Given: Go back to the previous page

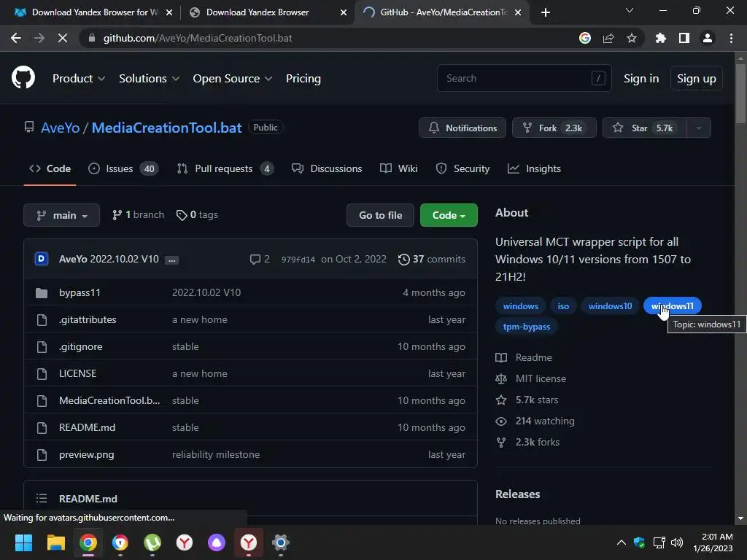Looking at the screenshot, I should click(16, 38).
